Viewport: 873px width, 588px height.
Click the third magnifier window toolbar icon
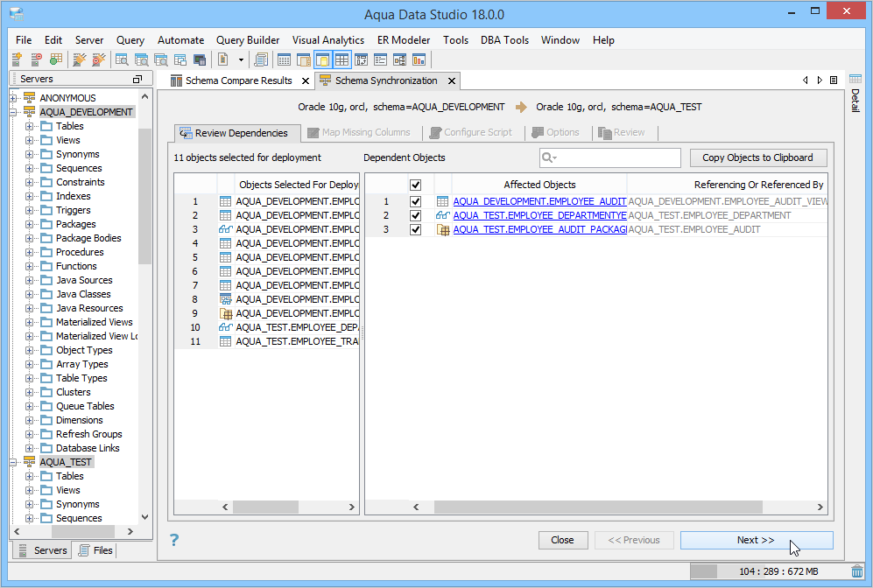click(x=161, y=59)
